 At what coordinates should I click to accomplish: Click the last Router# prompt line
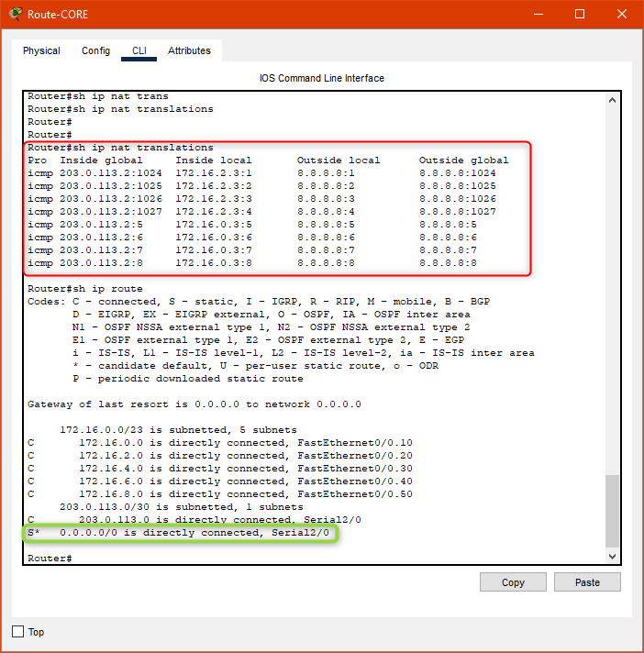[50, 558]
